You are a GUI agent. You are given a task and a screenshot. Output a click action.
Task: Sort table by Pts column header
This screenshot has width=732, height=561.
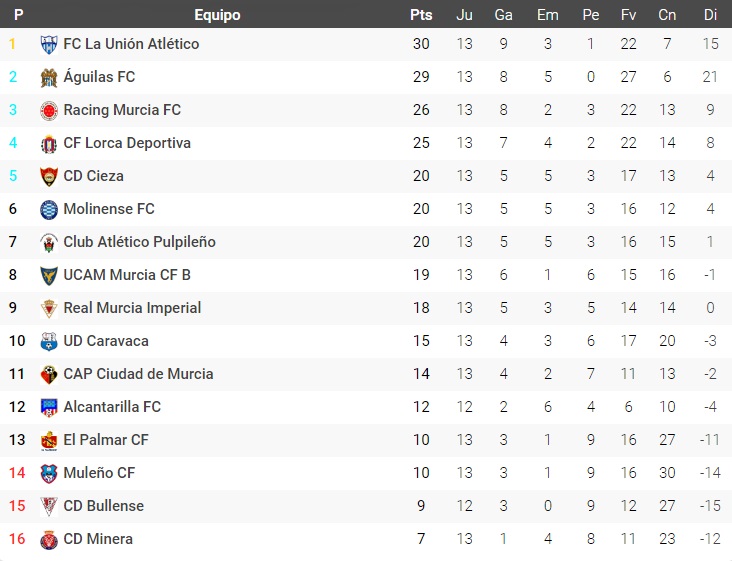tap(421, 15)
